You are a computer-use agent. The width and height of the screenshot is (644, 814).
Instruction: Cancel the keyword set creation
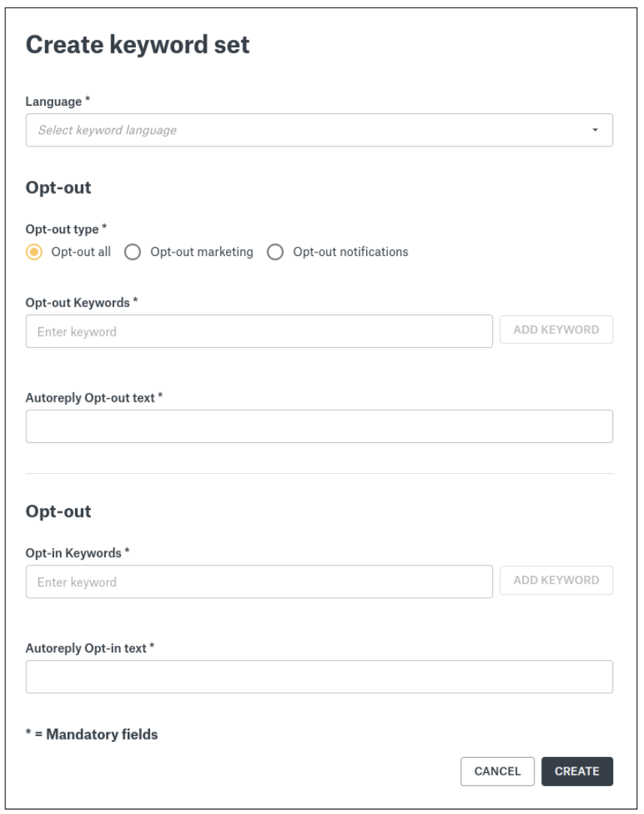(498, 771)
